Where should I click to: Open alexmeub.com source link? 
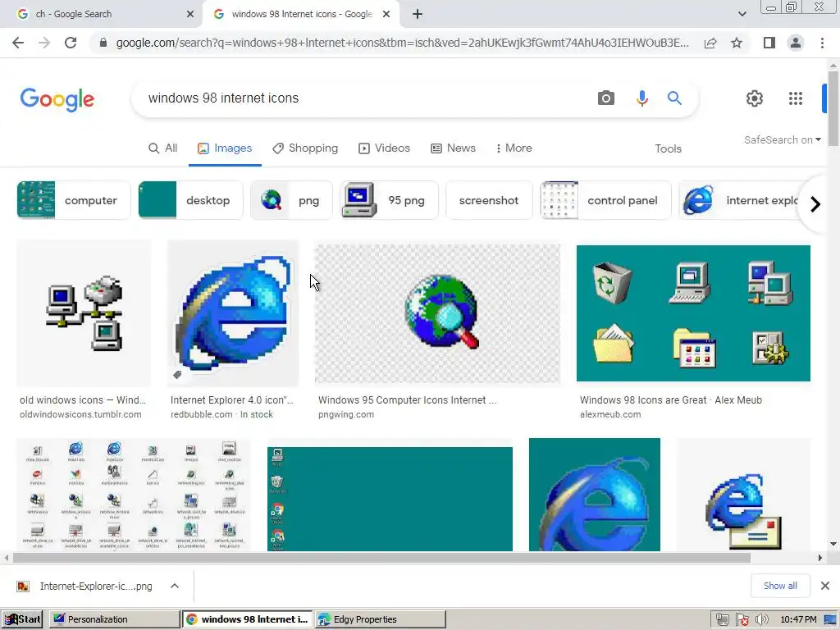pyautogui.click(x=610, y=414)
